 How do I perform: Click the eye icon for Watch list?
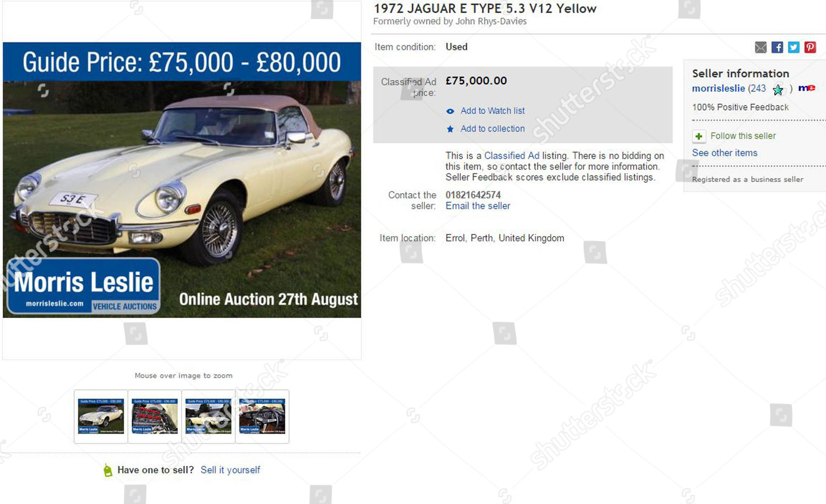click(x=450, y=111)
